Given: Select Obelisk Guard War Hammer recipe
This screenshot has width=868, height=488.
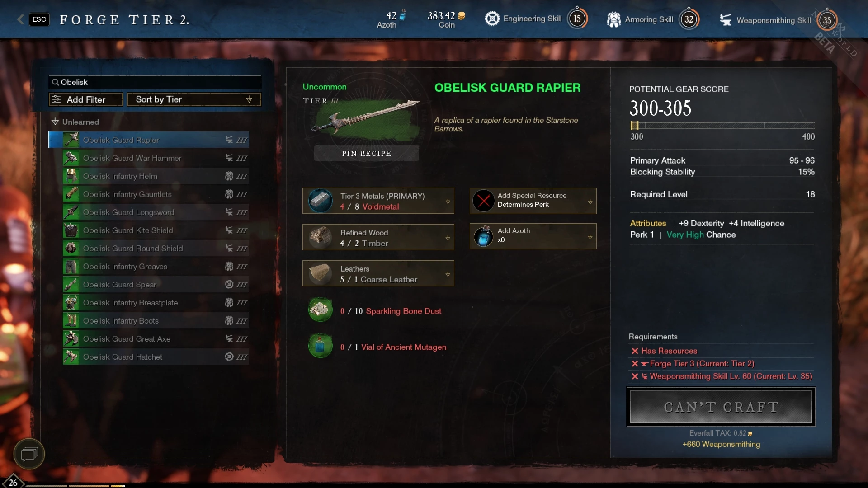Looking at the screenshot, I should (x=156, y=158).
